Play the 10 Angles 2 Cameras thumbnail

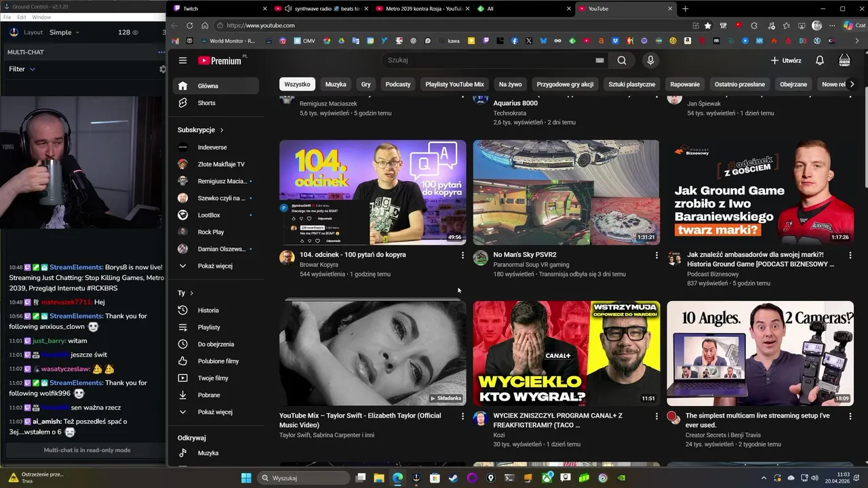(760, 354)
